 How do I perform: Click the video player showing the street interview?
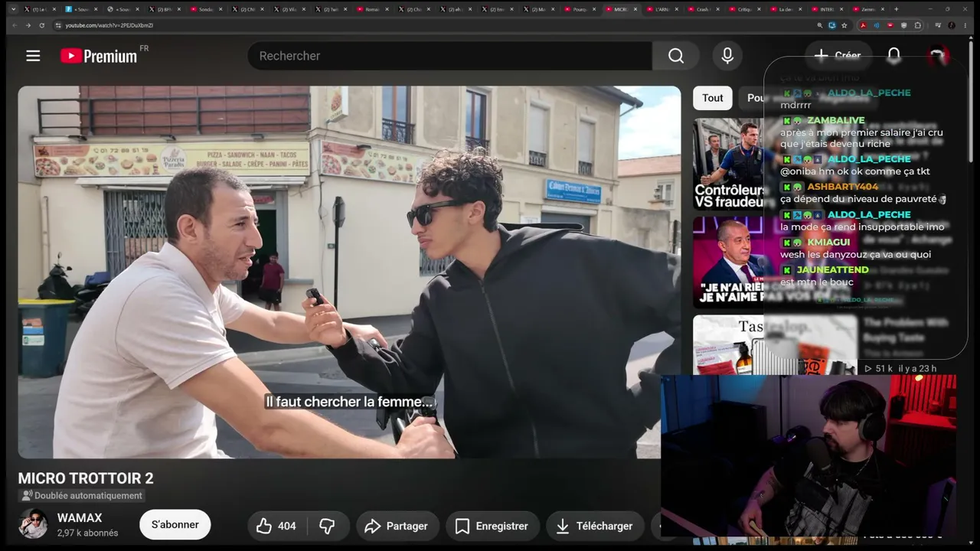[349, 272]
